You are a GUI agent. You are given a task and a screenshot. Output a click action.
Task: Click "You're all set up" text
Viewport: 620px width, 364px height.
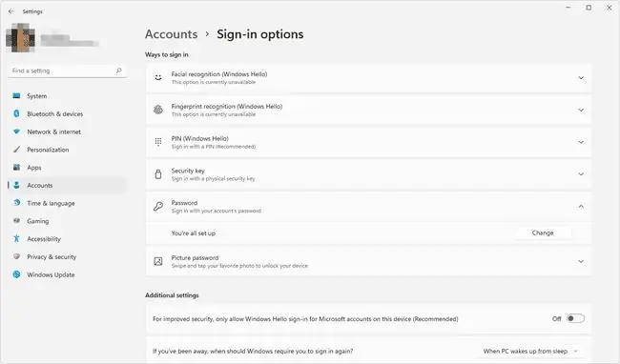[x=194, y=233]
